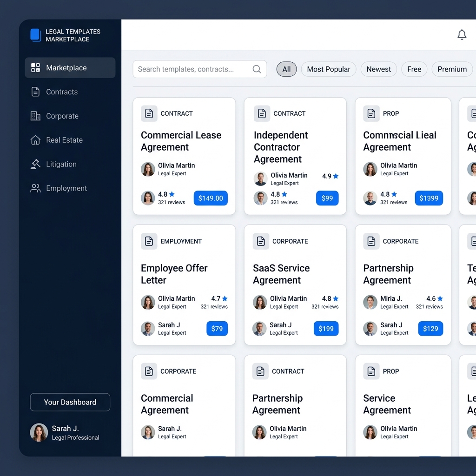
Task: Click the 4.6 star on Corporate Partnership Agreement card
Action: coord(440,299)
